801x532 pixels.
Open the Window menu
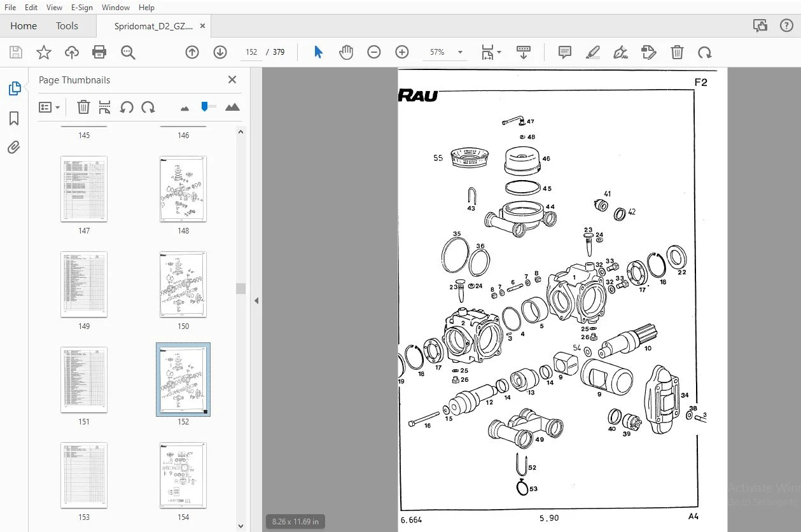coord(115,8)
